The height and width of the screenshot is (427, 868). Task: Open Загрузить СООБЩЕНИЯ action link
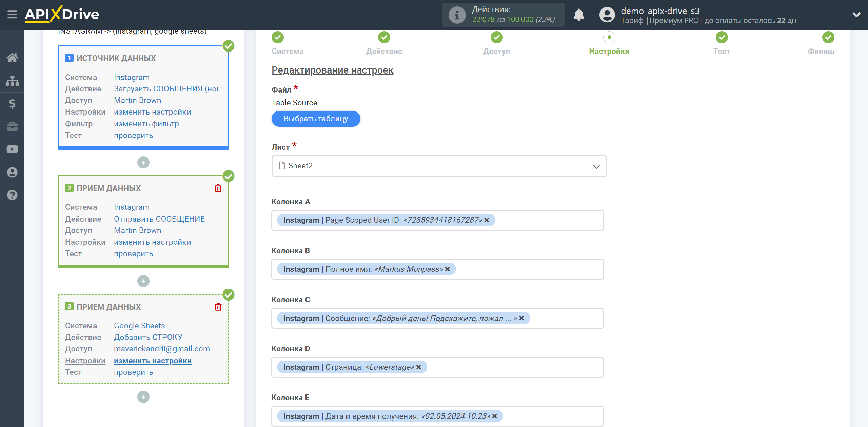click(x=166, y=89)
